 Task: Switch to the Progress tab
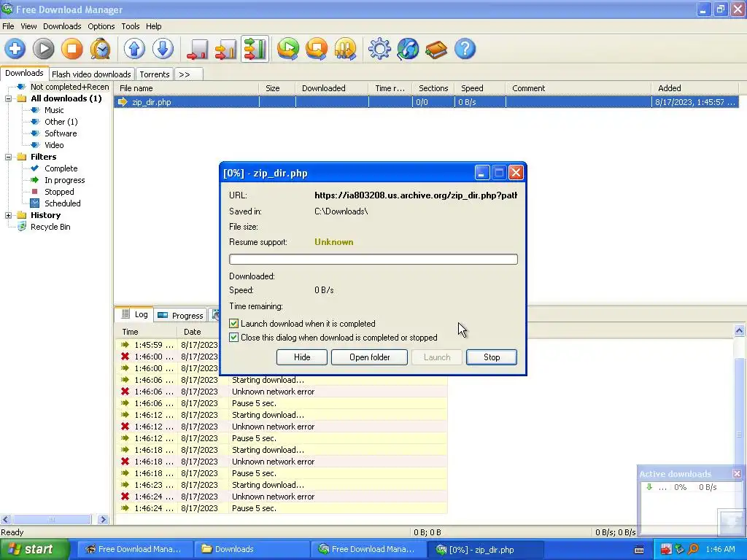click(181, 315)
